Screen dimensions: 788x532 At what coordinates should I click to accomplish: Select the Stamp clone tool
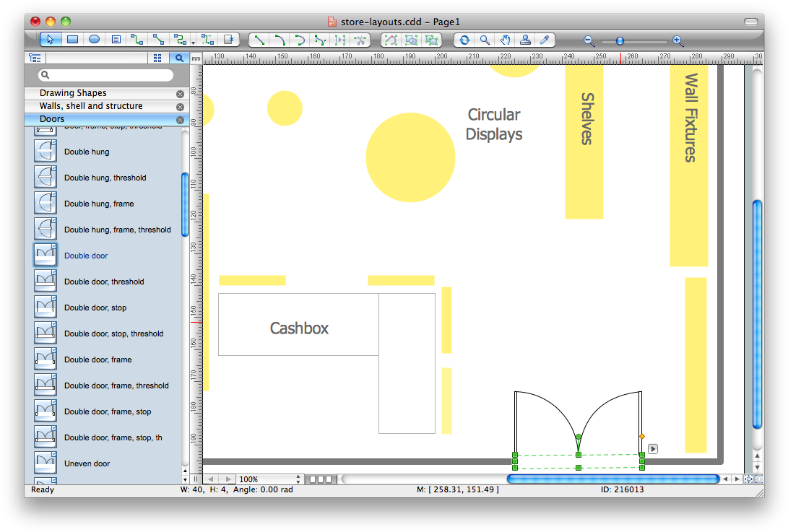[525, 40]
